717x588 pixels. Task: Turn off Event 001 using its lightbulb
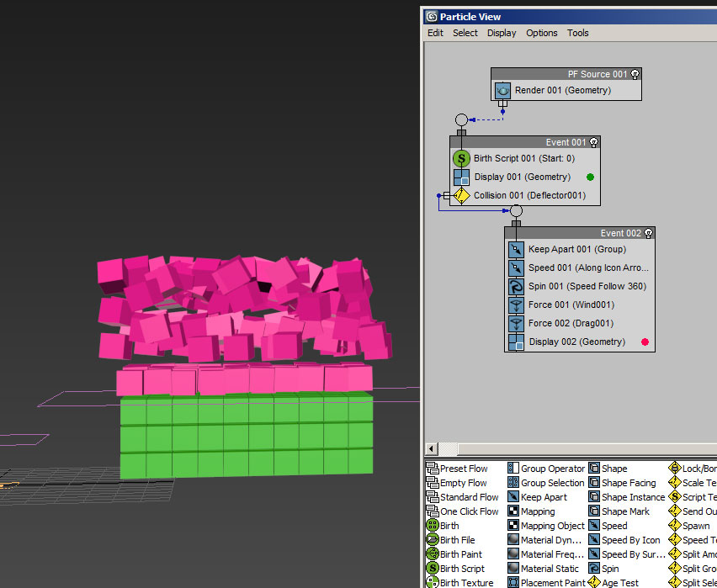pos(593,142)
